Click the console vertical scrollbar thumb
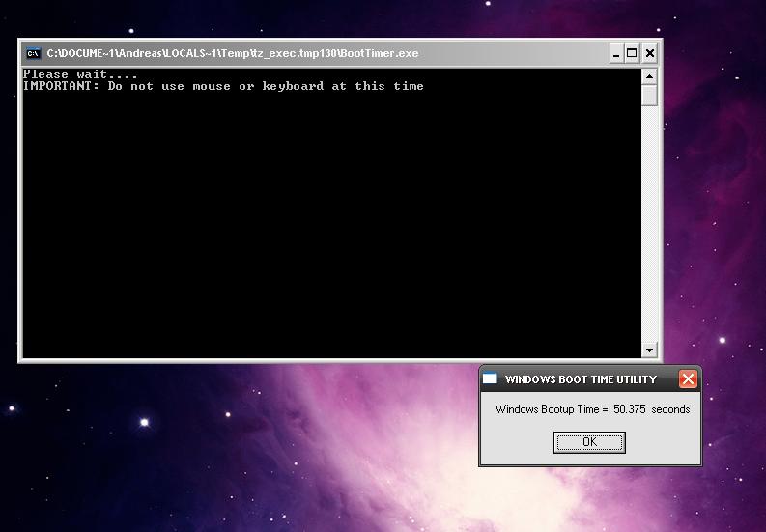This screenshot has width=766, height=532. tap(649, 96)
